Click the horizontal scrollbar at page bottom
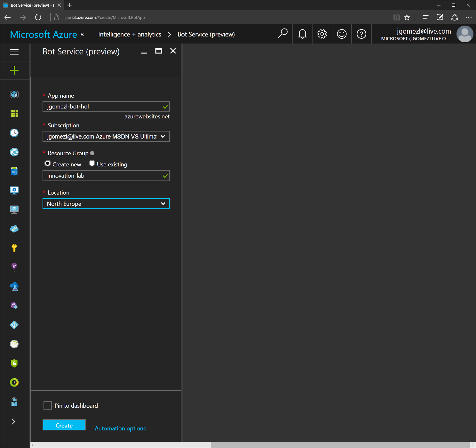Screen dimensions: 476x448 [x=121, y=445]
